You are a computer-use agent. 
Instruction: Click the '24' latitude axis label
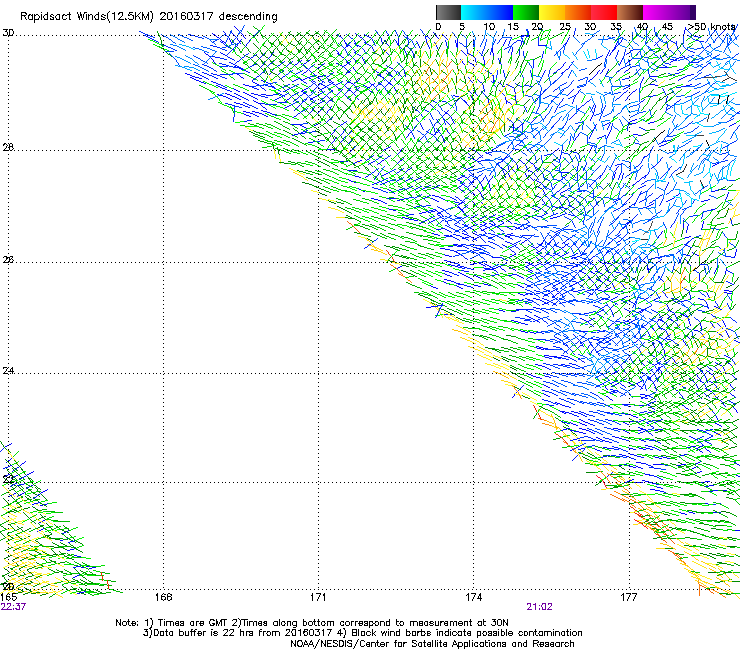[8, 371]
